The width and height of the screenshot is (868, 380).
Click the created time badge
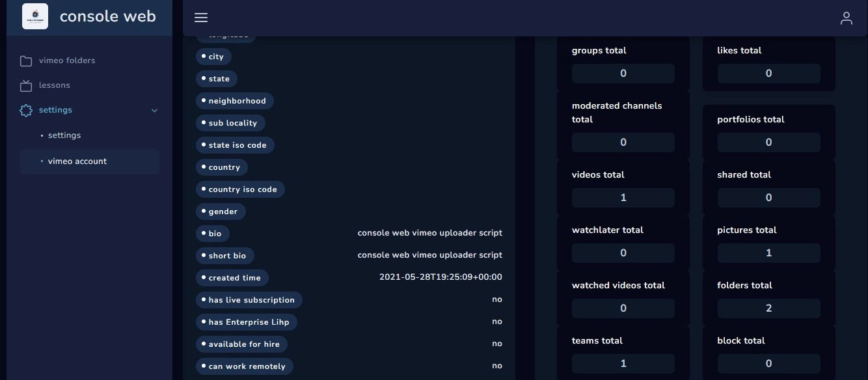232,278
